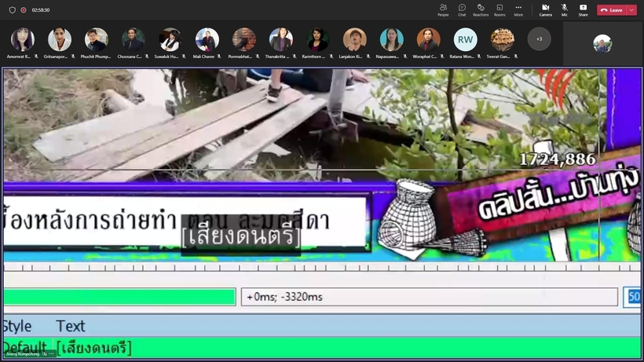644x362 pixels.
Task: Turn on the Camera
Action: click(x=545, y=10)
